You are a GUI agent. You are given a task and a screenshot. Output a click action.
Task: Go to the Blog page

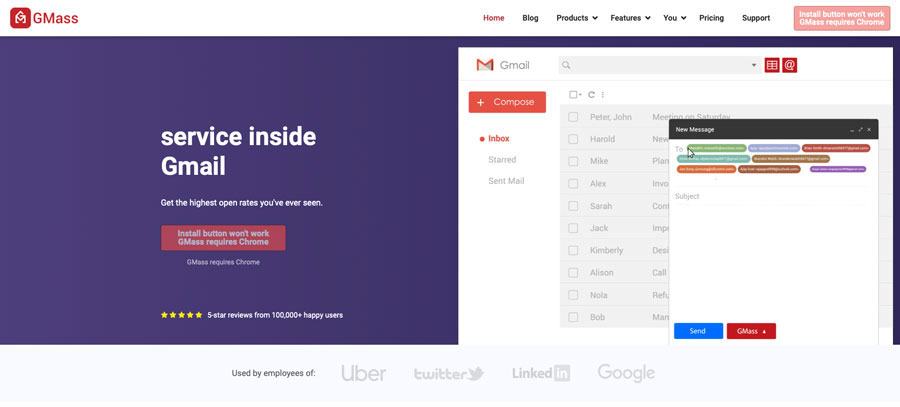pos(530,18)
